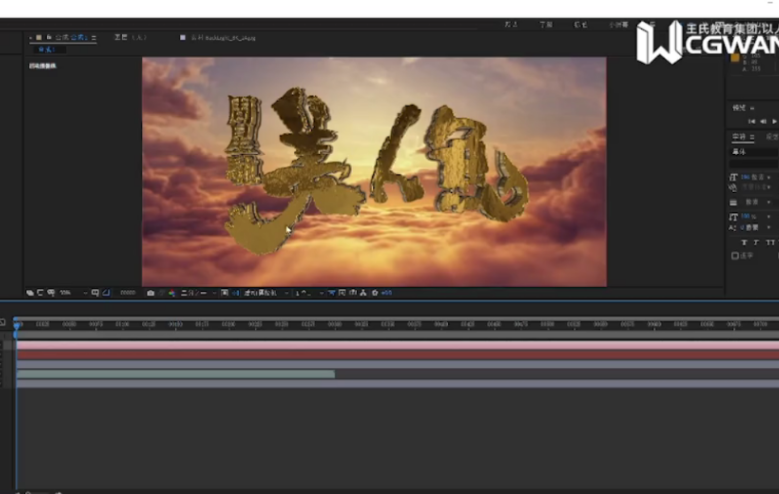779x494 pixels.
Task: Click the footage tab's color label square
Action: point(182,37)
